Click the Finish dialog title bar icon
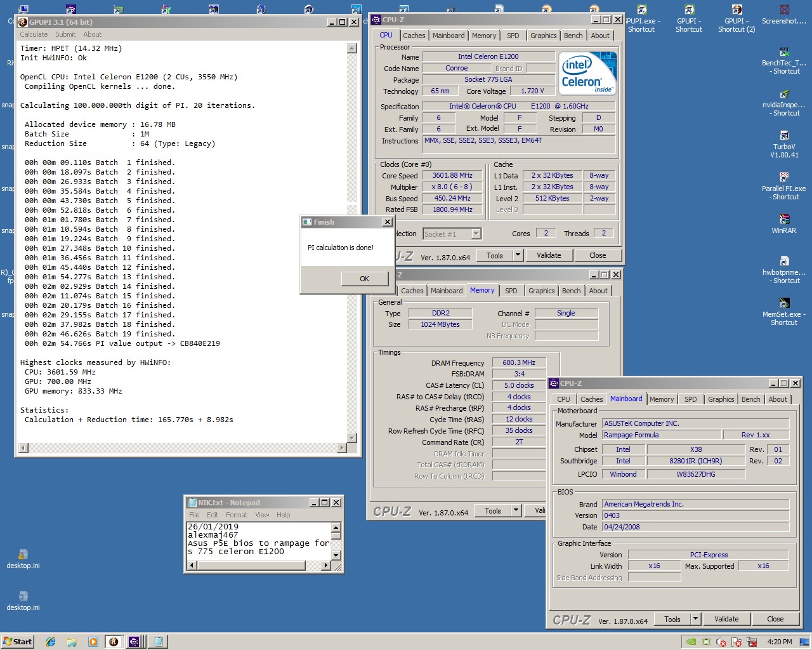 pos(308,222)
